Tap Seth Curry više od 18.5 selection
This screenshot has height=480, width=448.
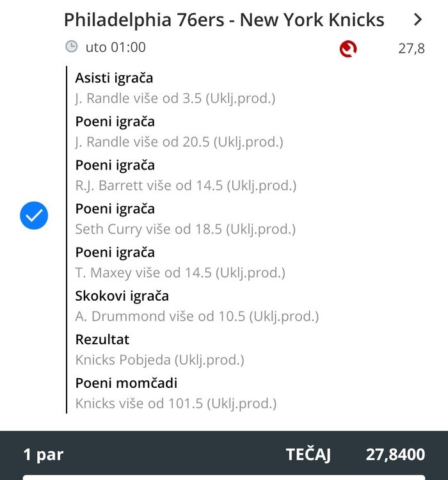(x=186, y=229)
